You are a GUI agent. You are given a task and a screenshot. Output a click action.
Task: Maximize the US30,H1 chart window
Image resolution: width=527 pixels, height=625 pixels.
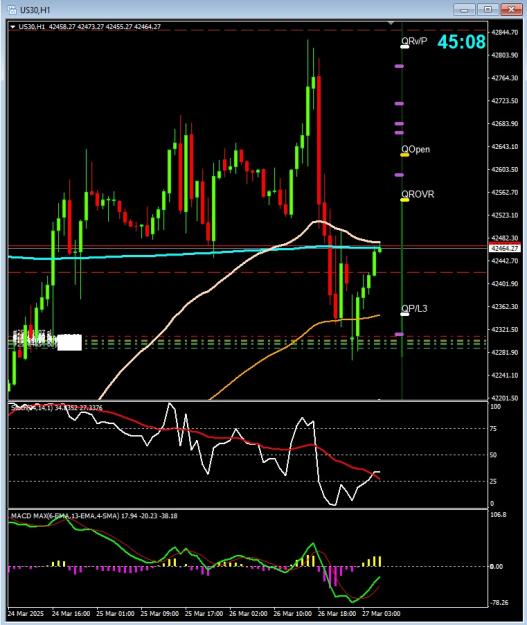point(488,9)
